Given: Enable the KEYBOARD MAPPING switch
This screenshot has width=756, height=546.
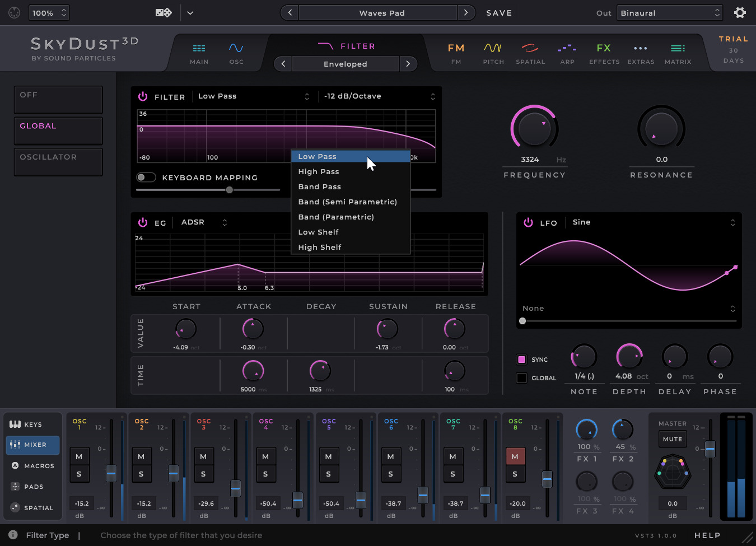Looking at the screenshot, I should point(146,178).
